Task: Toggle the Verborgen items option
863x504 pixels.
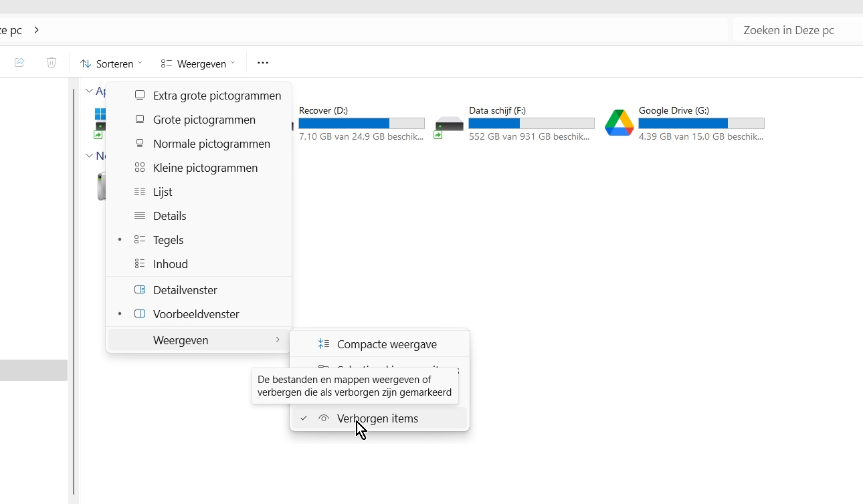Action: click(x=377, y=418)
